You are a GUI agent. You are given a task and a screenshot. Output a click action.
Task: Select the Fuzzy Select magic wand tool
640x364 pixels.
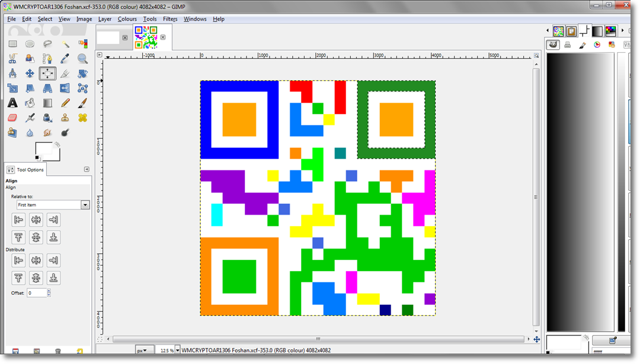coord(65,44)
